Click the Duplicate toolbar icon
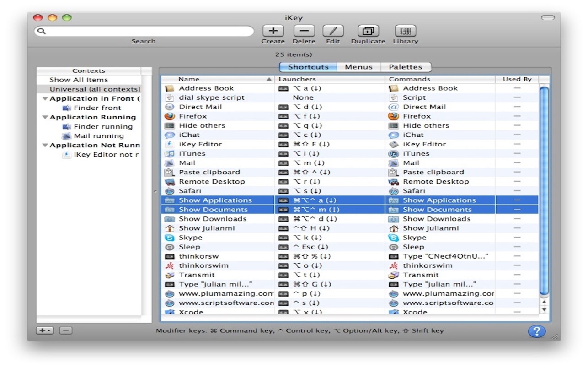Viewport: 588px width, 368px height. click(368, 31)
